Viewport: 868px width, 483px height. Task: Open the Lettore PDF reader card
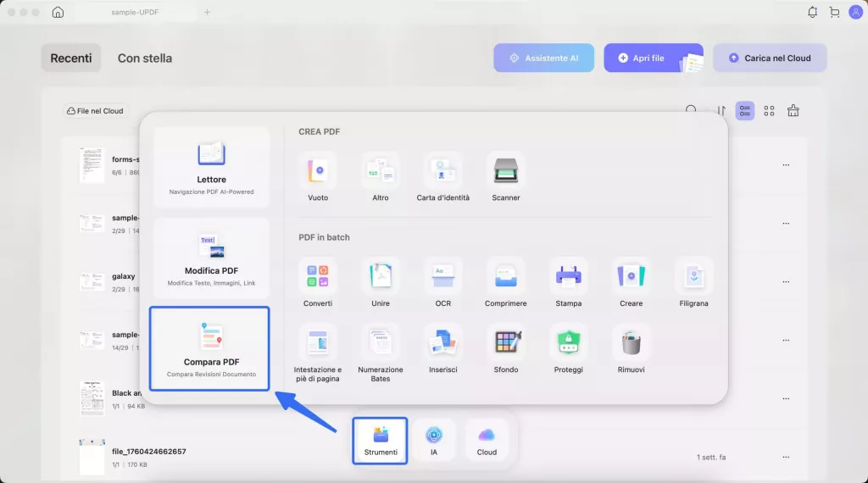211,168
